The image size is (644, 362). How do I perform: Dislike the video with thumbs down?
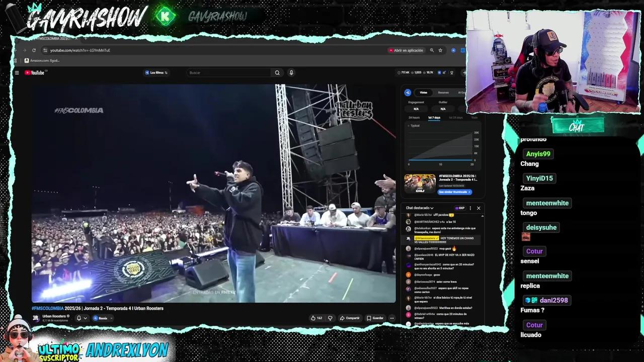330,318
